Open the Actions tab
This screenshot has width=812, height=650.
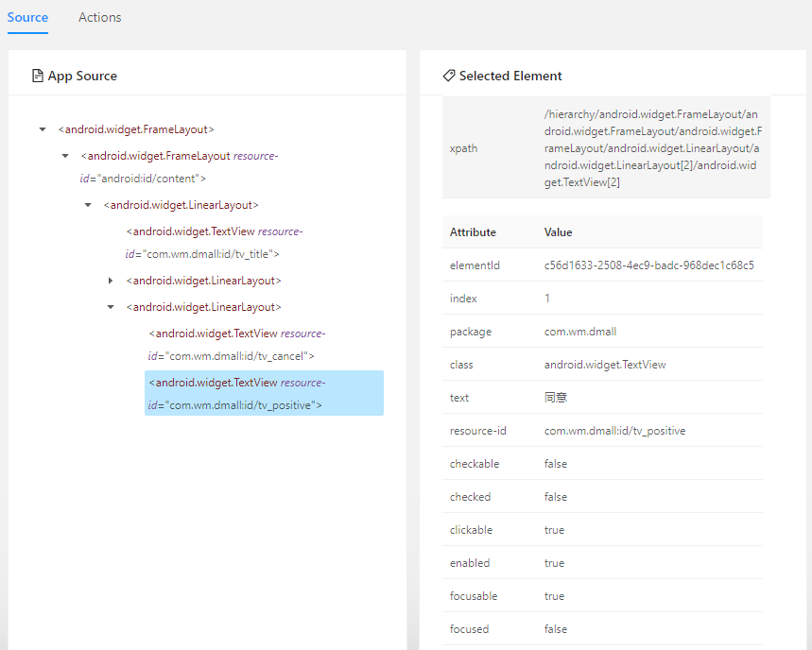(x=100, y=18)
